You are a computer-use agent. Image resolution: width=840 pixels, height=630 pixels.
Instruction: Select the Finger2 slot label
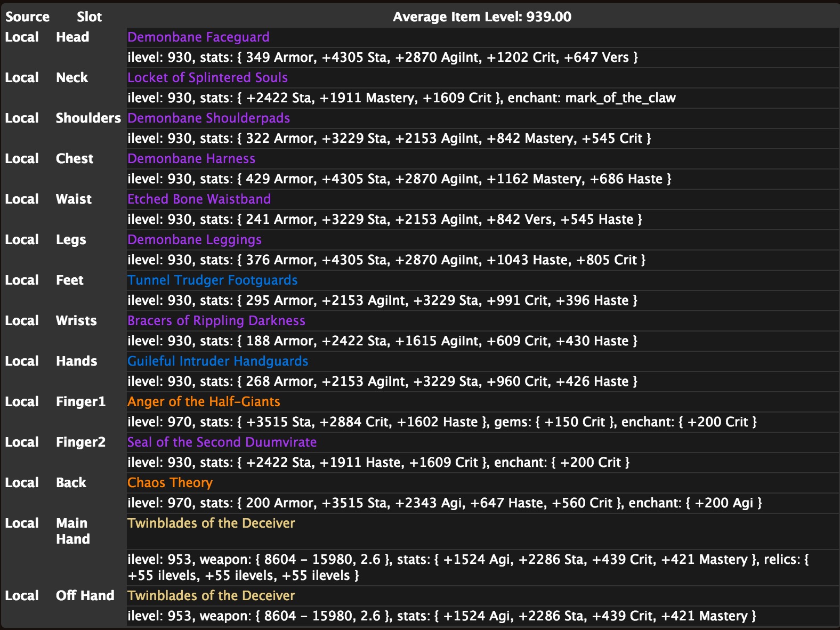(81, 442)
